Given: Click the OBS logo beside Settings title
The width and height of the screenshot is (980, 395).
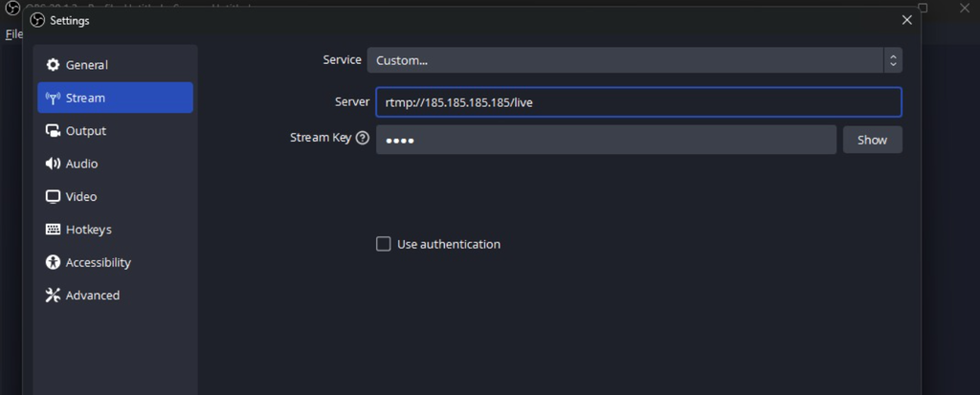Looking at the screenshot, I should click(x=38, y=20).
